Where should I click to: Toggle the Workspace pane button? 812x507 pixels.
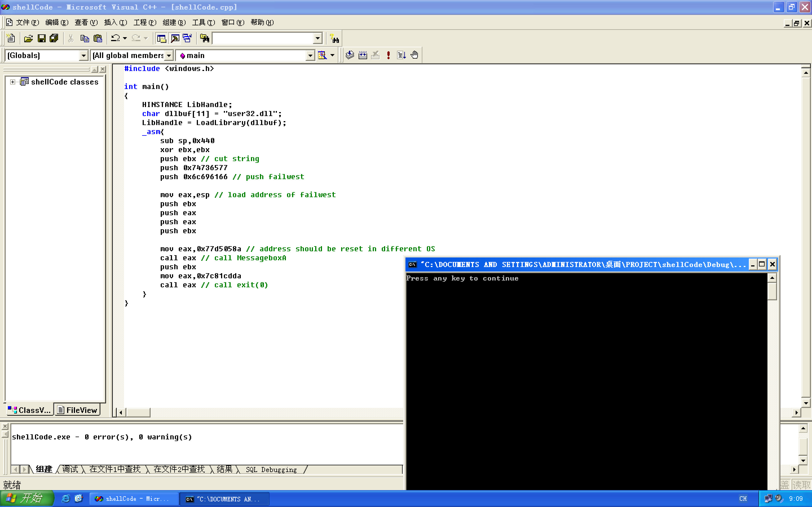pos(161,39)
